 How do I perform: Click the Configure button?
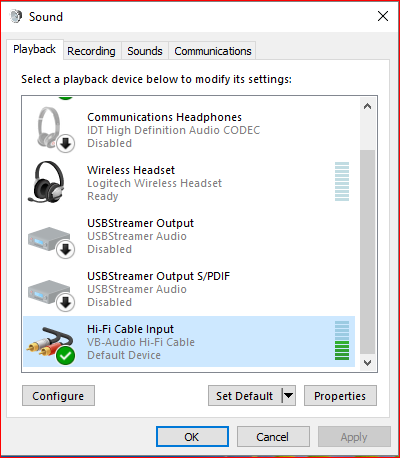click(58, 396)
